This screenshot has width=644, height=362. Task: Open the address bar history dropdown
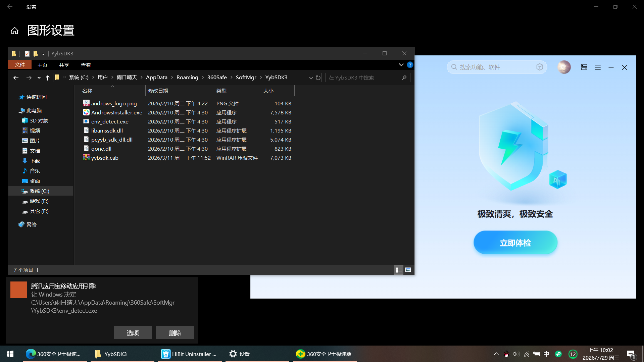coord(311,77)
